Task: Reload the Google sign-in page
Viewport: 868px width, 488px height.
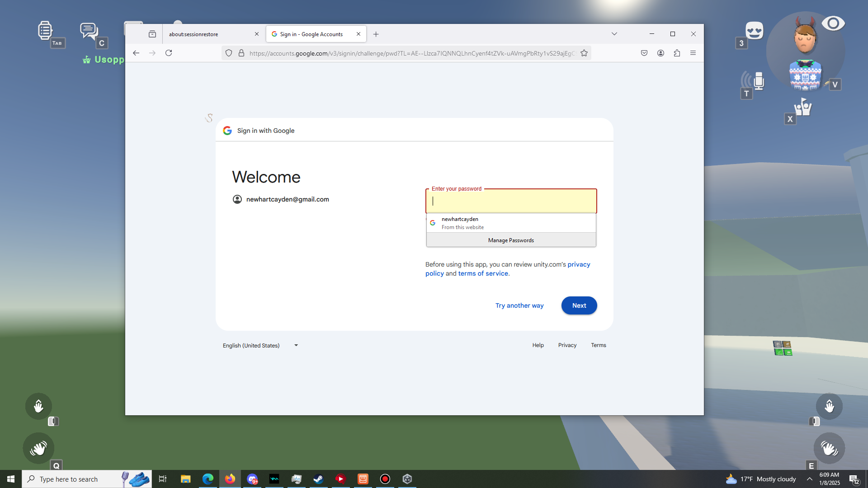Action: pyautogui.click(x=169, y=53)
